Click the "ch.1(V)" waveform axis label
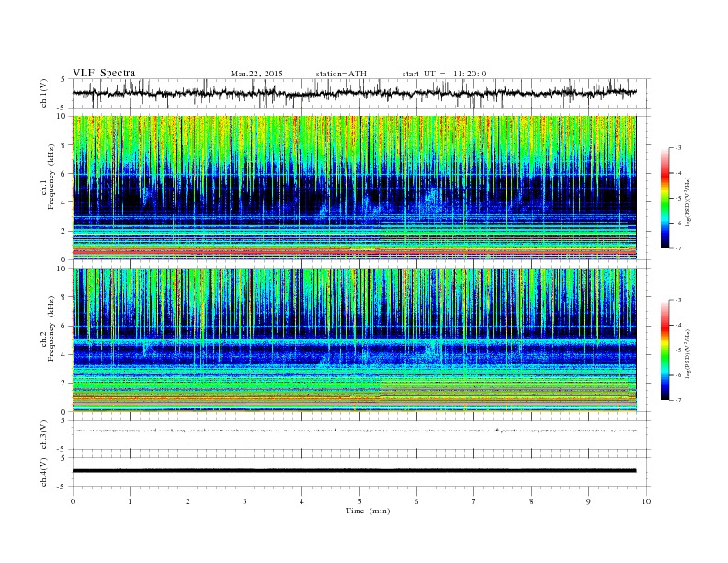The width and height of the screenshot is (728, 563). tap(44, 93)
